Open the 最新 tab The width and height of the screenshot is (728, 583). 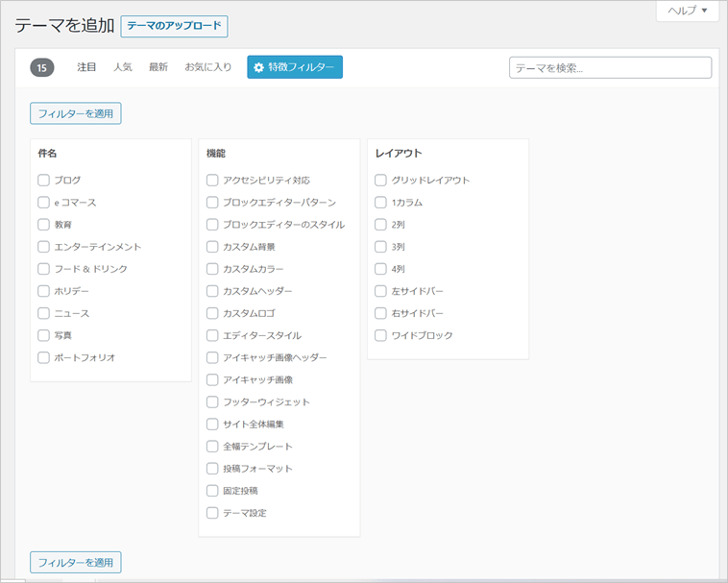tap(158, 67)
